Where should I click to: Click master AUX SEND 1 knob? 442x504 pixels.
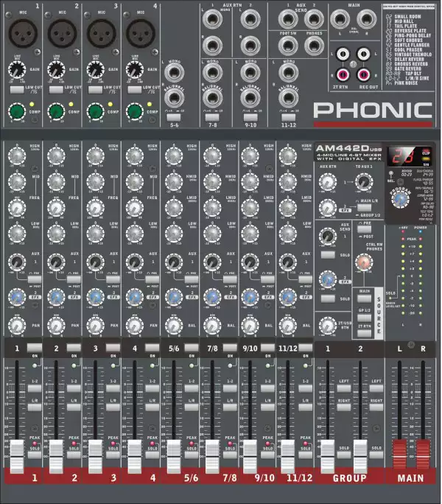(328, 237)
